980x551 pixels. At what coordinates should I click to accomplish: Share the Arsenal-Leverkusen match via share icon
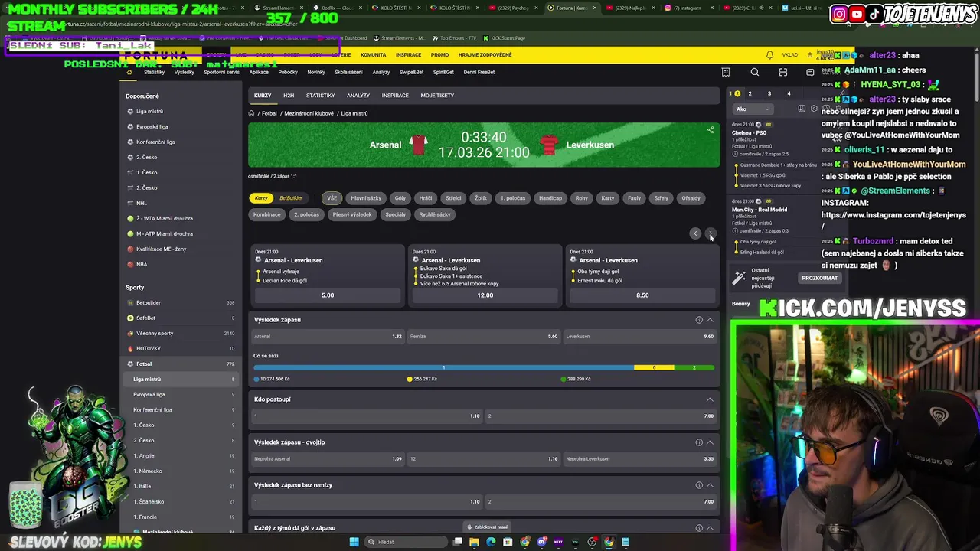pos(710,130)
